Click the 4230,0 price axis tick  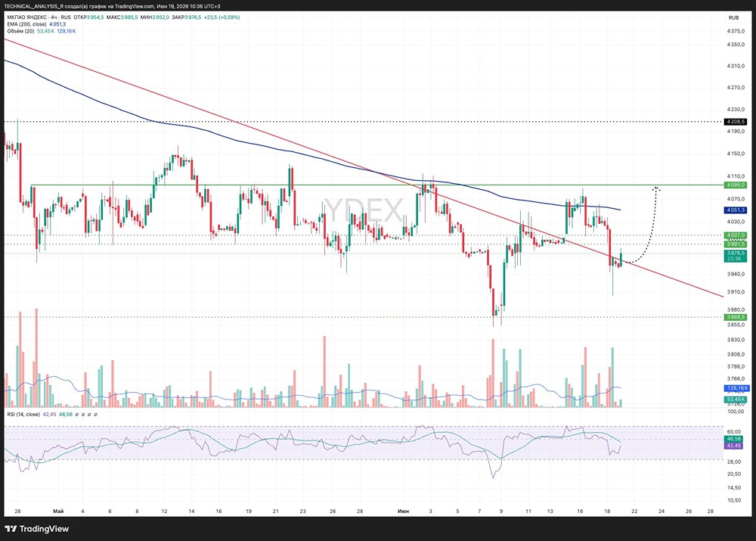[736, 110]
